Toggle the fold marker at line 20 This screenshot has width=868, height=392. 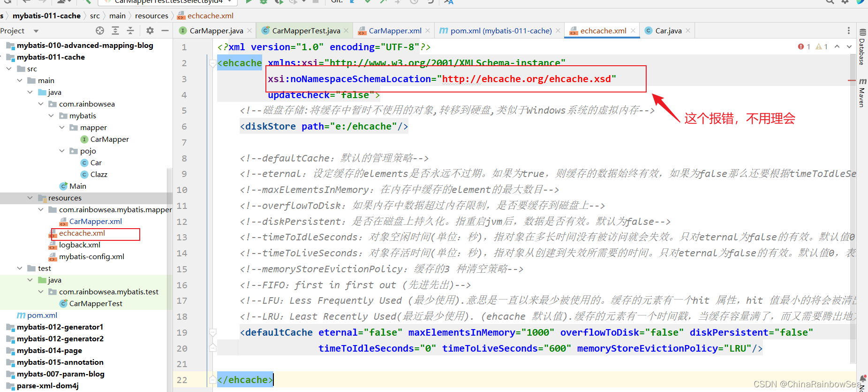tap(212, 348)
